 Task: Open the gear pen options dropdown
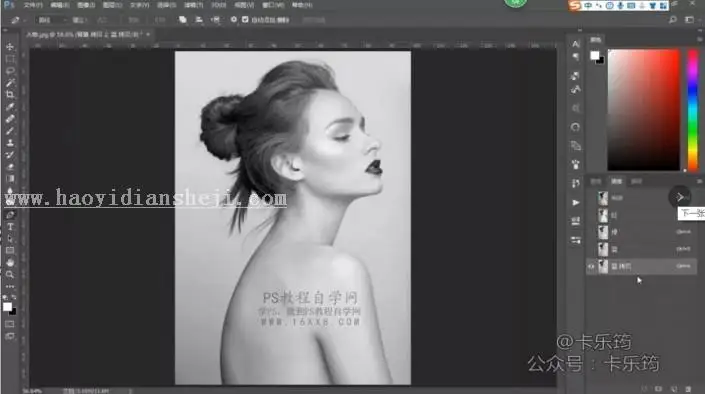pyautogui.click(x=234, y=20)
